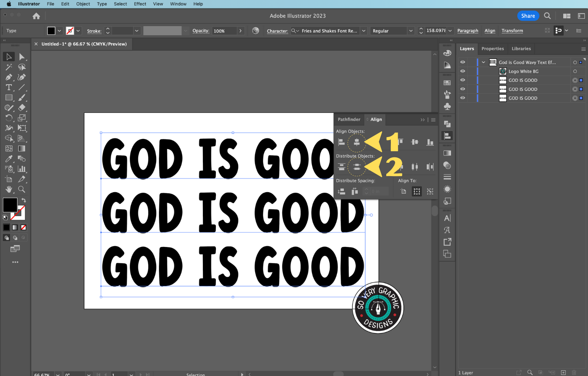
Task: Target the Logo White BG layer circle
Action: click(575, 71)
